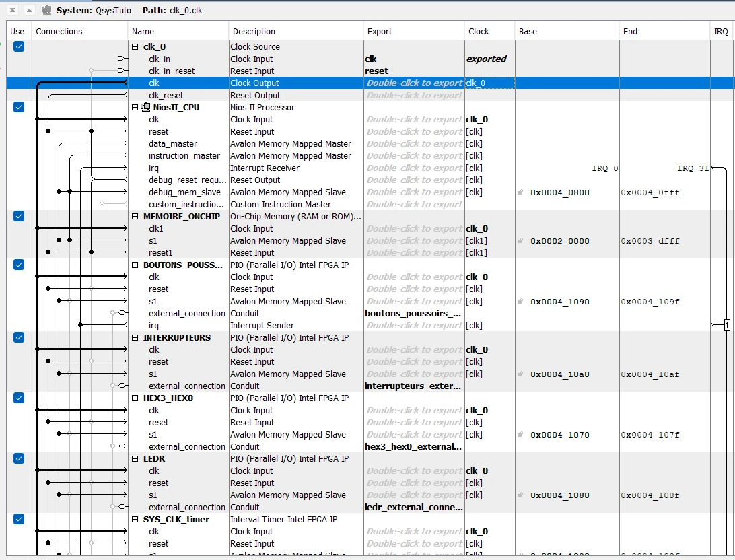Click the Clock column header
The width and height of the screenshot is (735, 560).
(490, 32)
